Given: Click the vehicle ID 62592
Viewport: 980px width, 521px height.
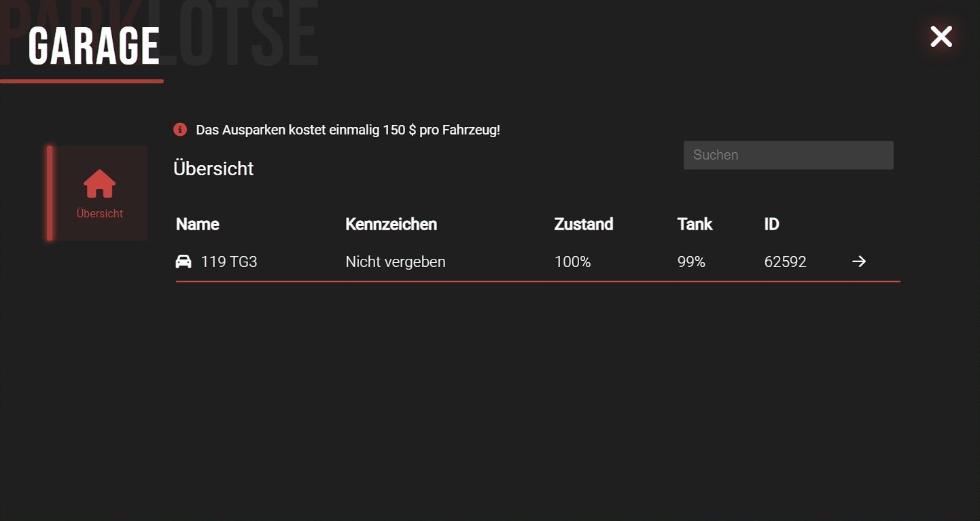Looking at the screenshot, I should pos(785,262).
